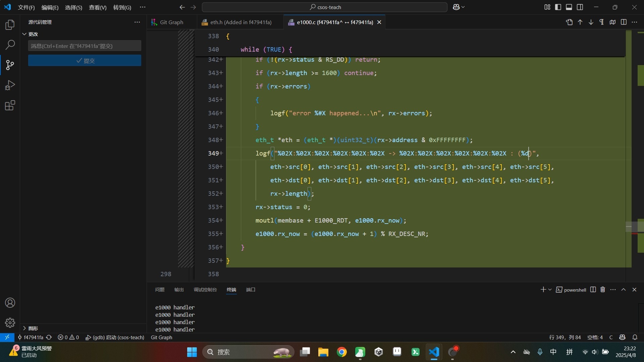Go to next change arrow

tap(591, 22)
